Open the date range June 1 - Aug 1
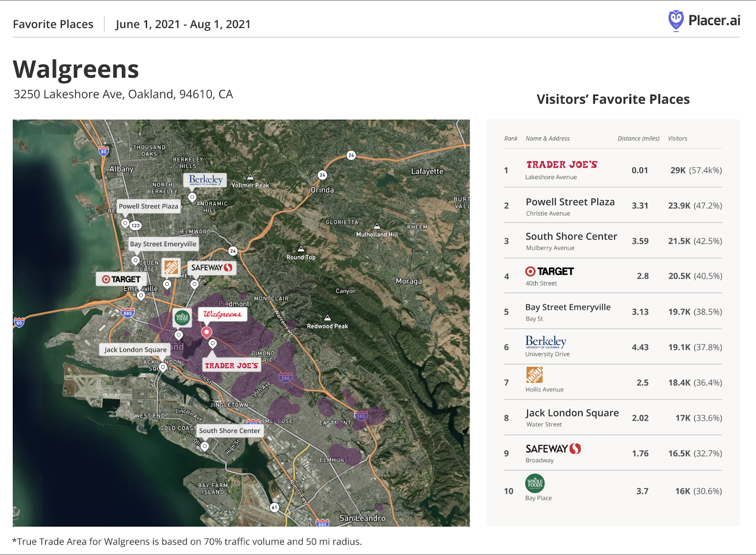756x555 pixels. tap(183, 24)
